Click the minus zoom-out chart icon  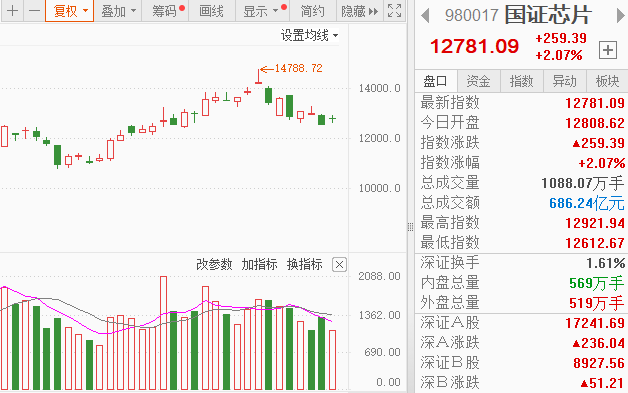[35, 11]
